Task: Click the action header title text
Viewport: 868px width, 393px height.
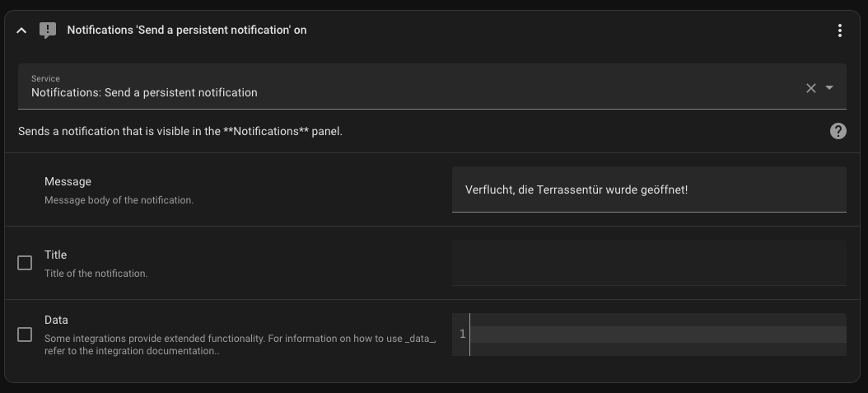Action: [187, 30]
